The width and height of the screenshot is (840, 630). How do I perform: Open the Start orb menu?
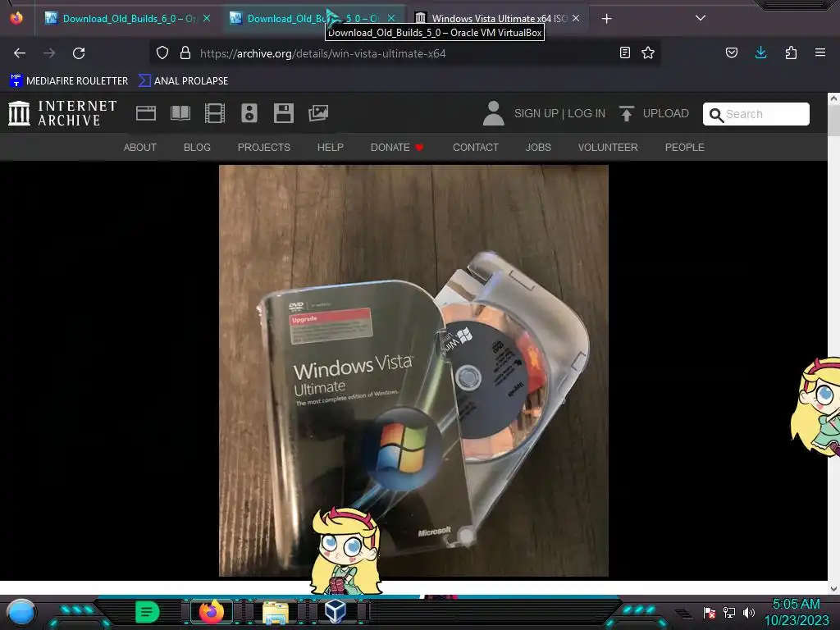point(21,613)
